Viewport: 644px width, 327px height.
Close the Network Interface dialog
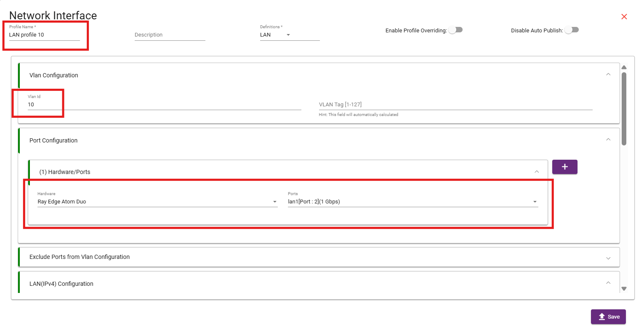click(x=624, y=17)
